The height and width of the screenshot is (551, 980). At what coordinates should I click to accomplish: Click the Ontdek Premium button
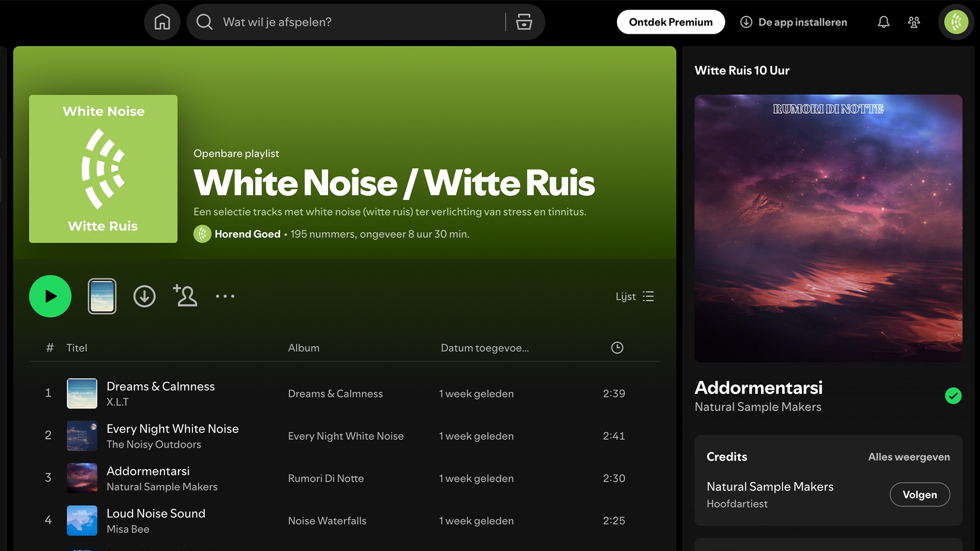tap(670, 22)
